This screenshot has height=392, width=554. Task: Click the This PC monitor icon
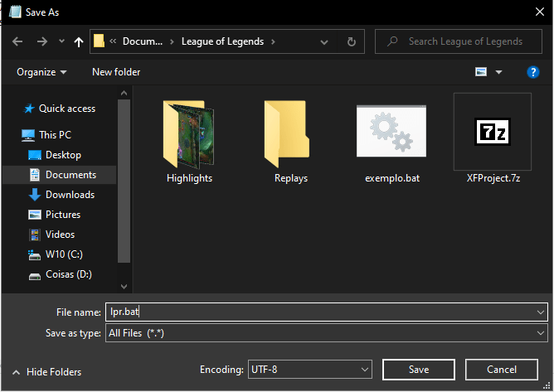pos(28,135)
